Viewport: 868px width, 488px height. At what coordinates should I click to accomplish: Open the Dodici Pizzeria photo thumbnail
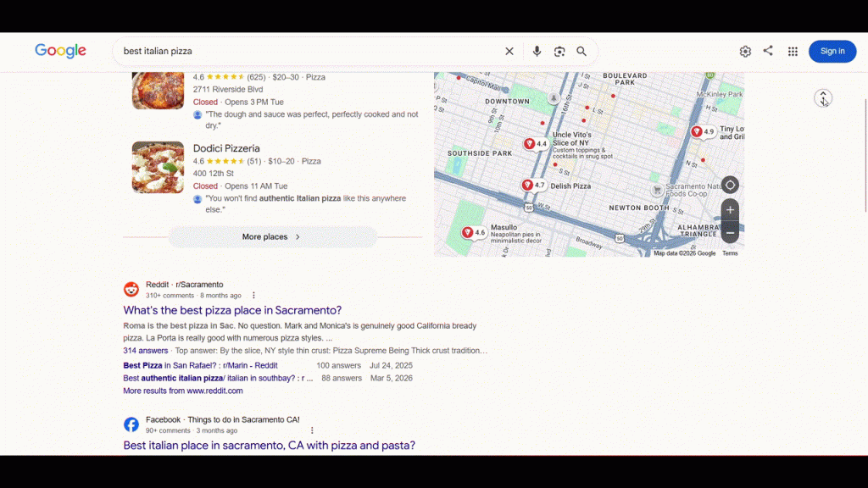(x=158, y=167)
